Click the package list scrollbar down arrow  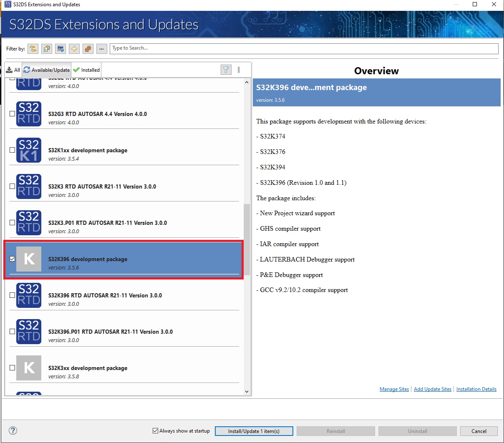tap(247, 391)
